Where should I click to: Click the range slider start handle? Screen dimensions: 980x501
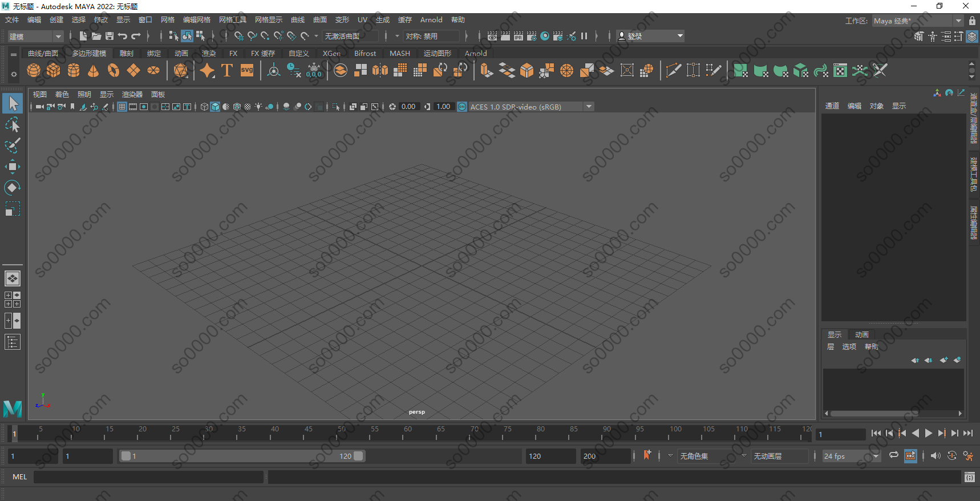126,456
